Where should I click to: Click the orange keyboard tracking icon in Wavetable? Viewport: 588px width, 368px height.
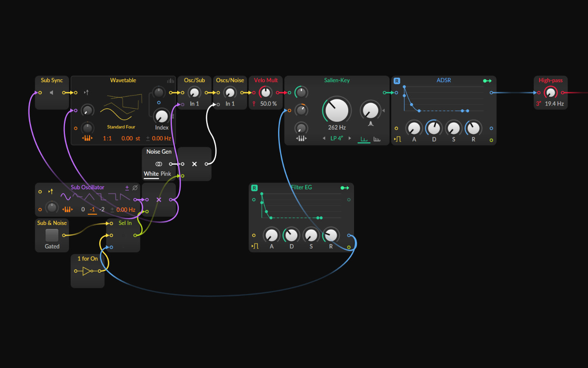[x=87, y=138]
